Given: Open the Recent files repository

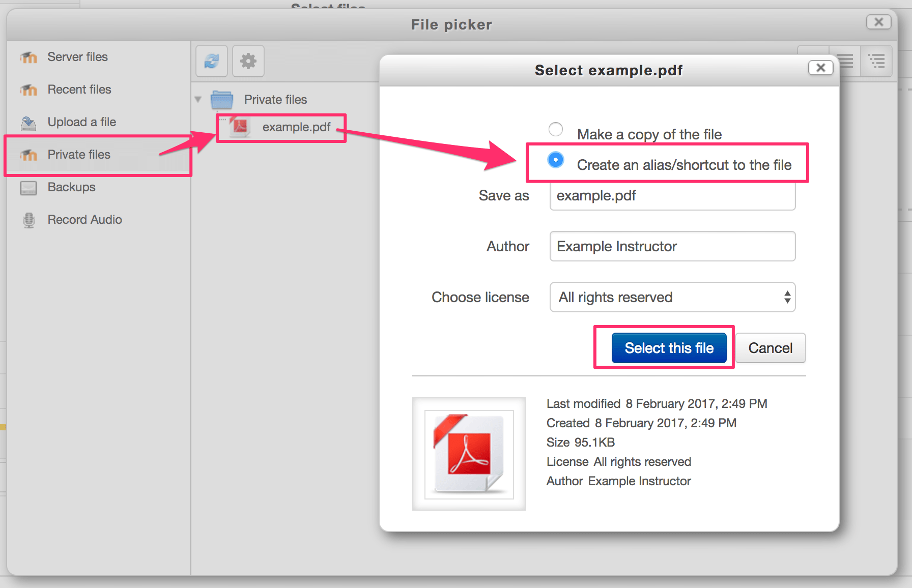Looking at the screenshot, I should tap(79, 90).
